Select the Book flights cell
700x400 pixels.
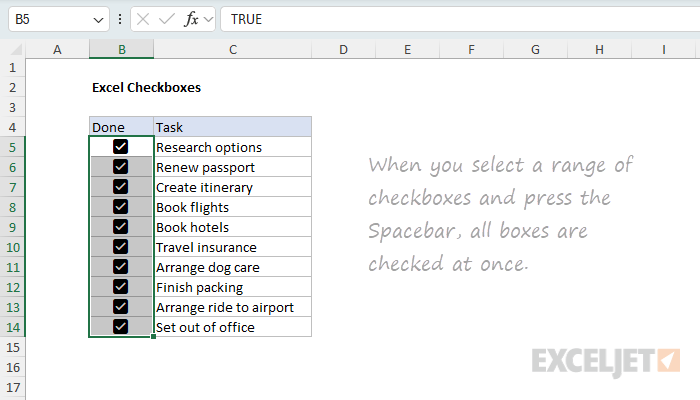pos(233,207)
